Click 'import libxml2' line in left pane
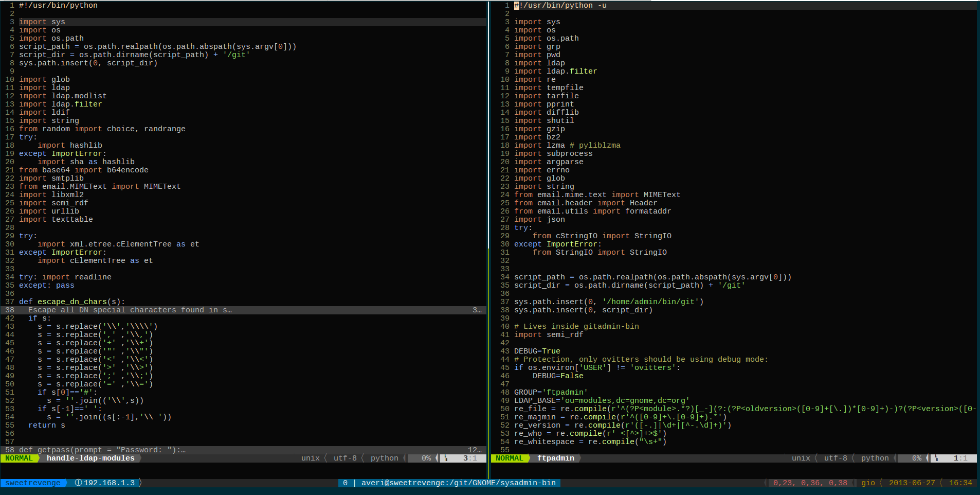Screen dimensions: 980x495 [x=51, y=195]
